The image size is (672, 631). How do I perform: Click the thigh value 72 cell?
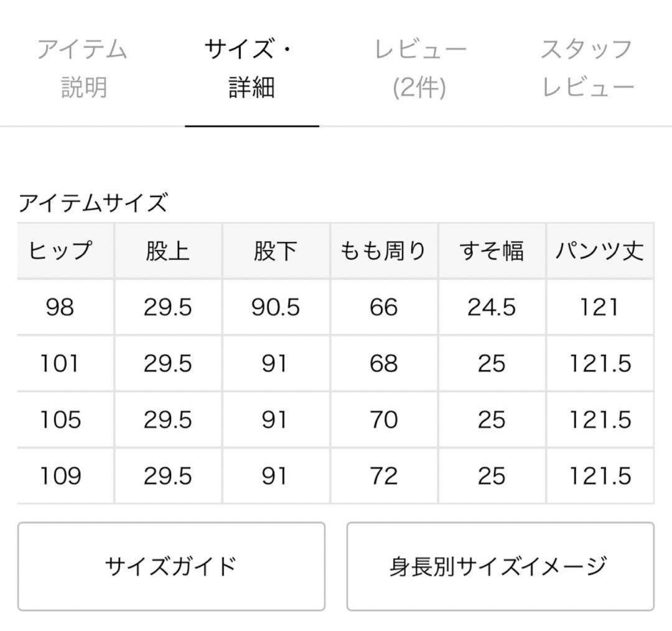pyautogui.click(x=383, y=476)
